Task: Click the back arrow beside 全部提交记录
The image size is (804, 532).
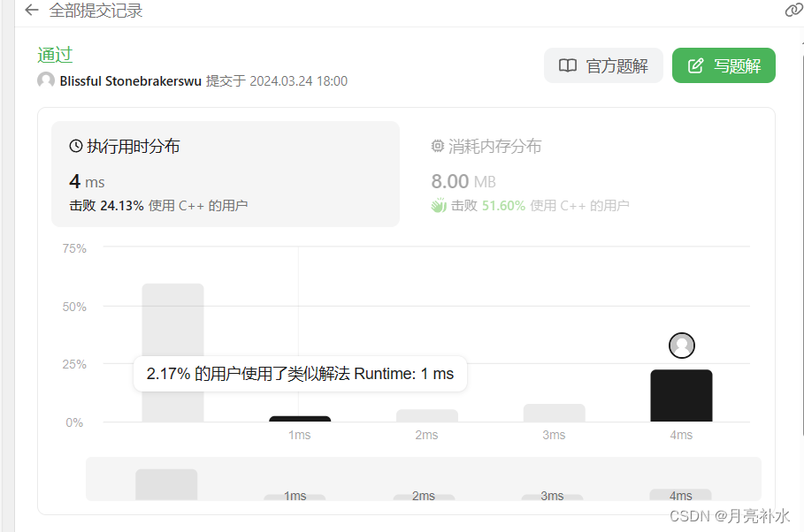Action: click(31, 11)
